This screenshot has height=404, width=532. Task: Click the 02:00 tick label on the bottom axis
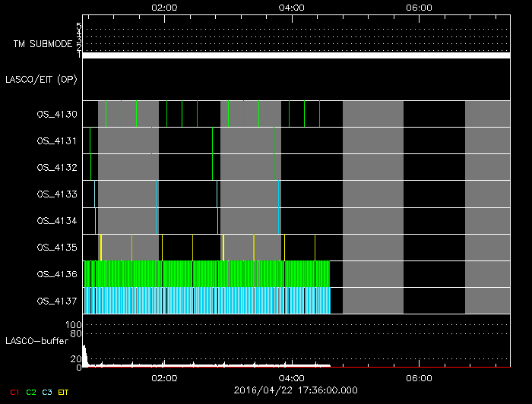click(165, 377)
